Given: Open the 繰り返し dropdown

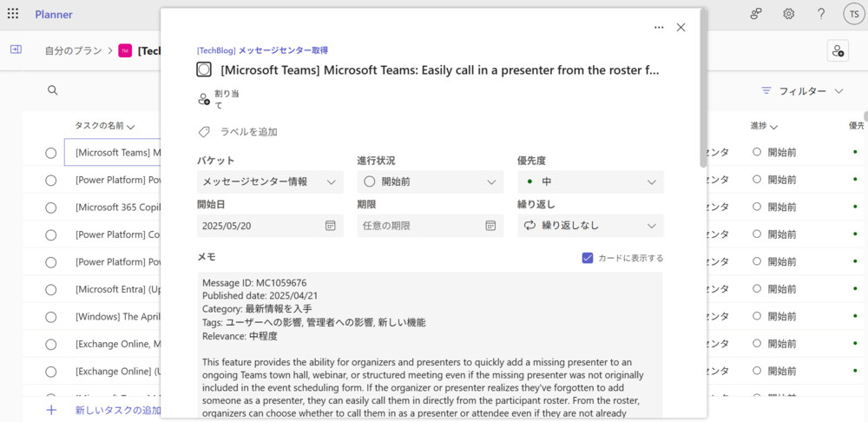Looking at the screenshot, I should (590, 226).
